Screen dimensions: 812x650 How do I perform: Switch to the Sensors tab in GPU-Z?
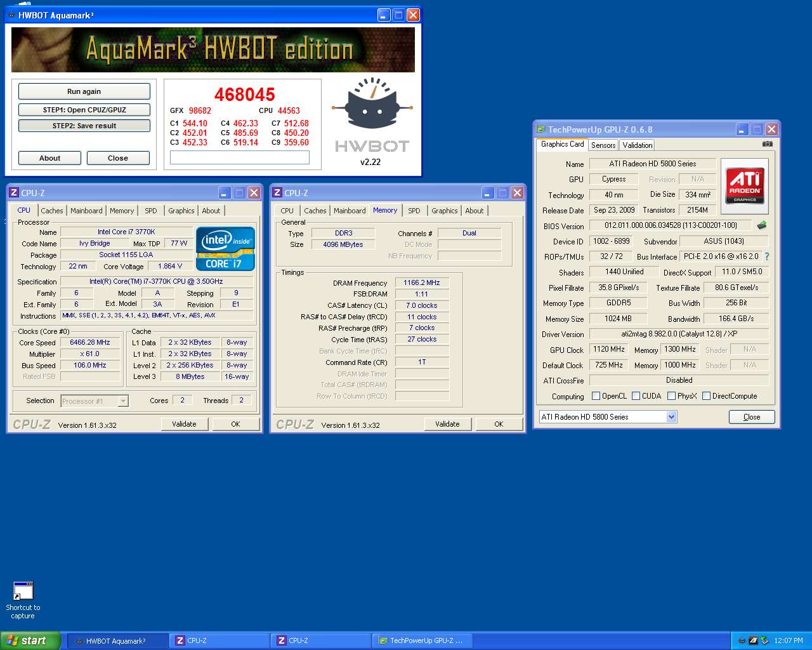coord(603,145)
